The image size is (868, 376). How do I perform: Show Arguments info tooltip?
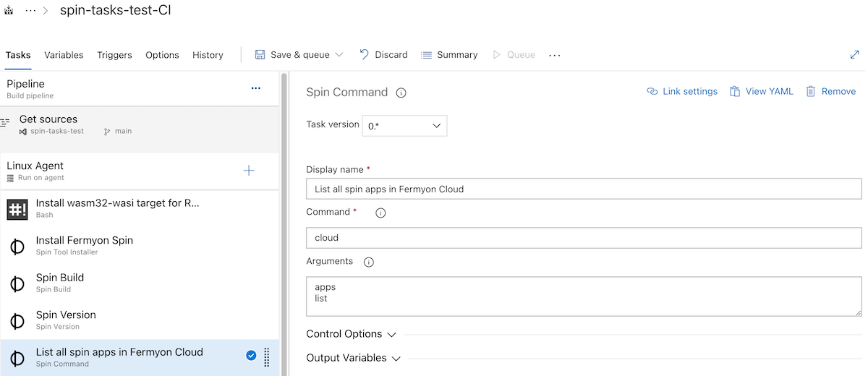(369, 262)
